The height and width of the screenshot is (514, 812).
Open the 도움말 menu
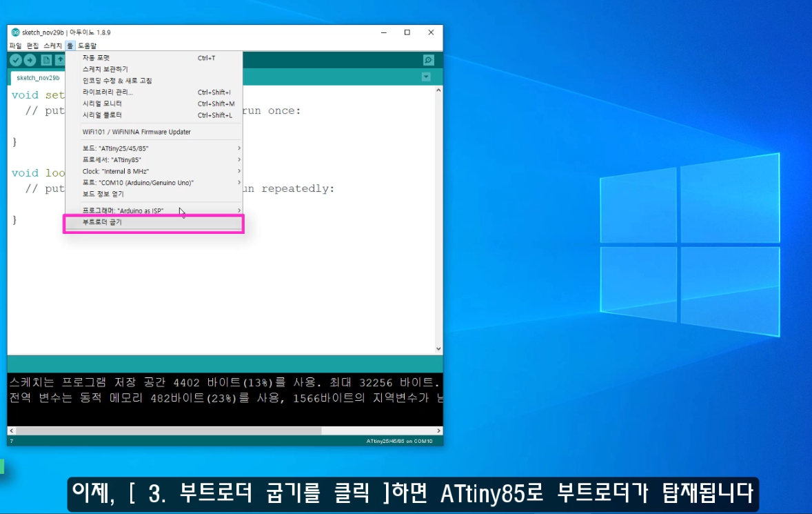pos(87,46)
